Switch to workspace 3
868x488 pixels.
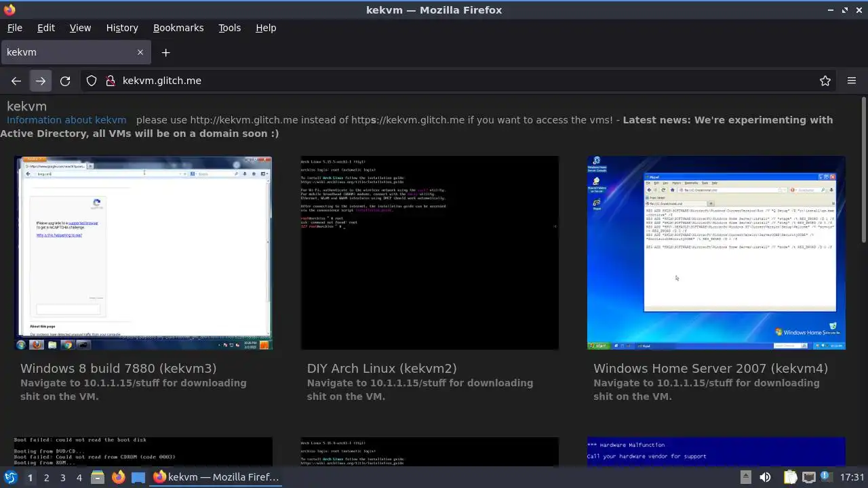62,477
